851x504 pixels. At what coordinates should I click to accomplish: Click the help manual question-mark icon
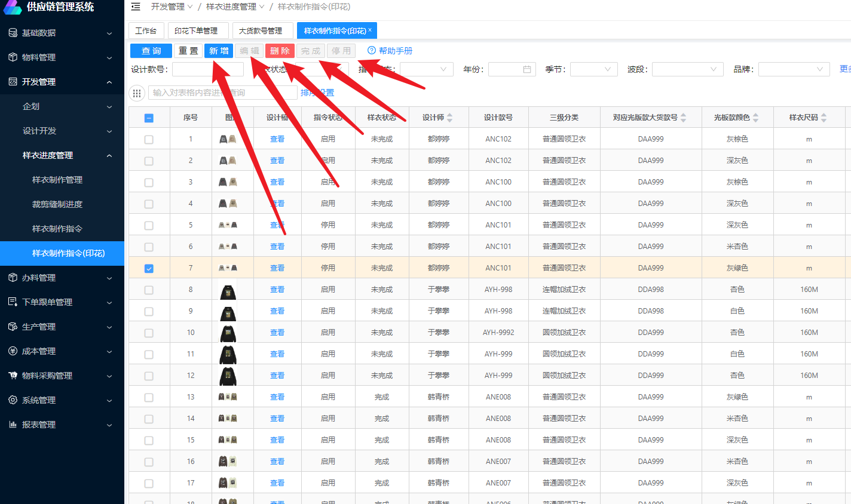click(x=372, y=51)
